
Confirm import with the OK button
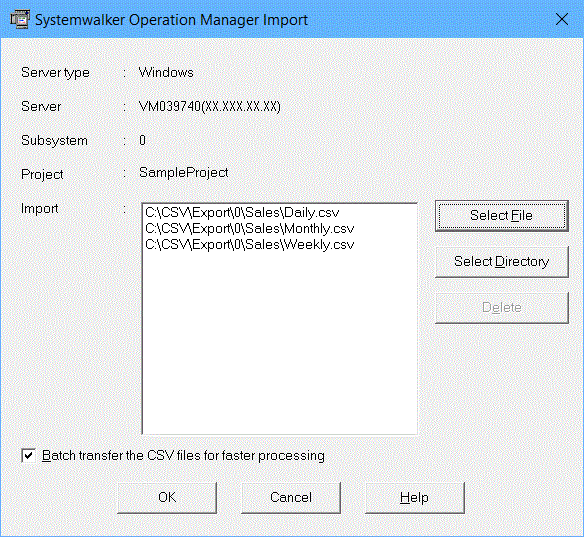(x=167, y=498)
